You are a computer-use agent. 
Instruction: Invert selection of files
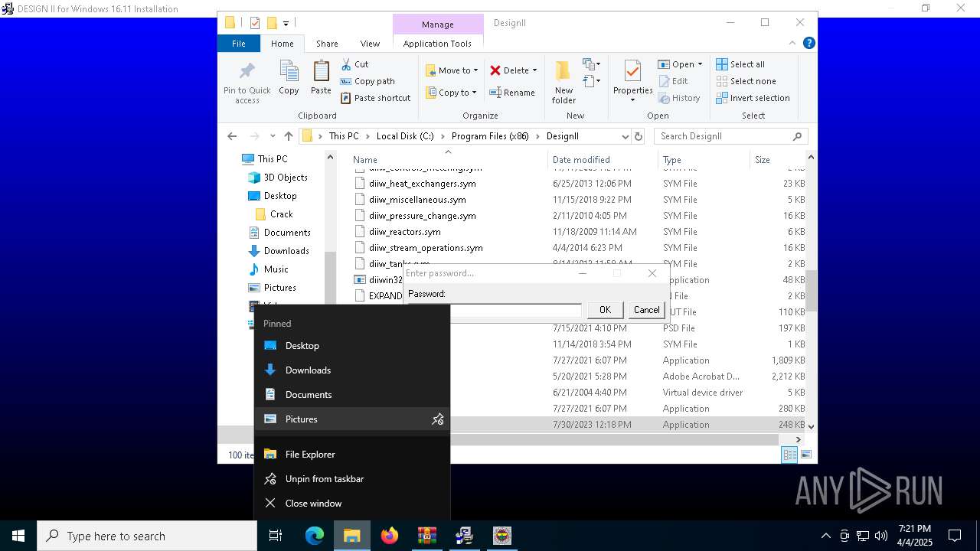[753, 98]
